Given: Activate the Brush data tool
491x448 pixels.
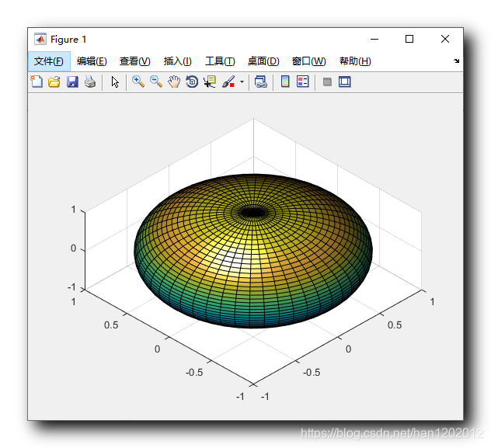Looking at the screenshot, I should pyautogui.click(x=228, y=82).
